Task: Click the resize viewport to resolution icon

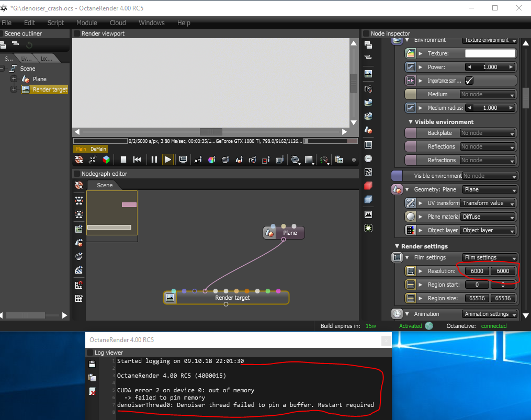Action: point(93,160)
